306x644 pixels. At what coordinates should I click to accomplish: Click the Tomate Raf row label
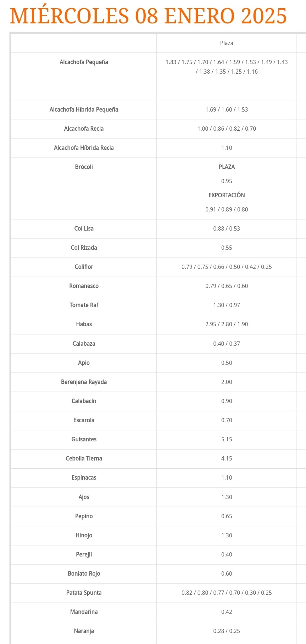(84, 305)
